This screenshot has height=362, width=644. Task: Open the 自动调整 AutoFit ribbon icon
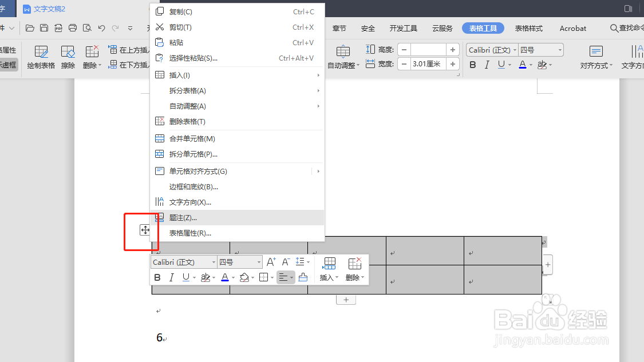pyautogui.click(x=343, y=55)
